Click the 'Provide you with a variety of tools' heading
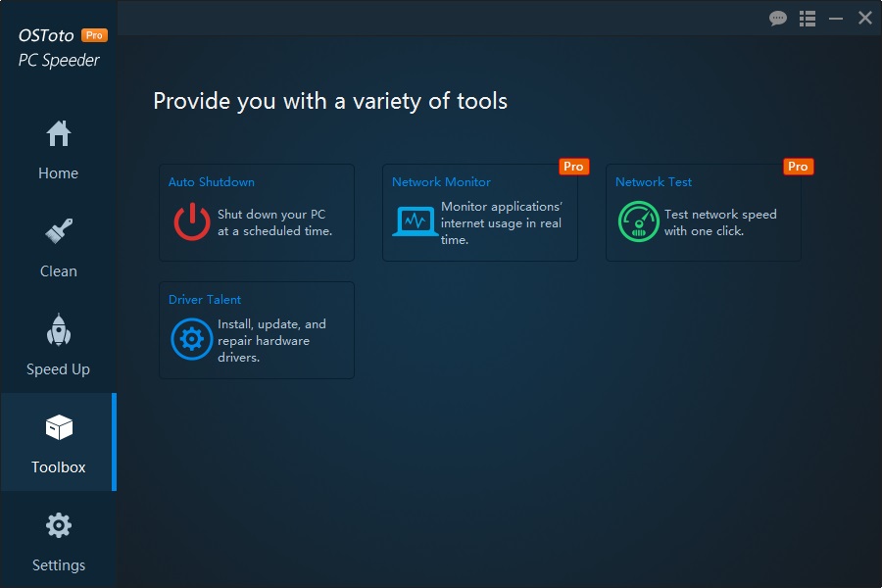This screenshot has width=882, height=588. pos(330,102)
